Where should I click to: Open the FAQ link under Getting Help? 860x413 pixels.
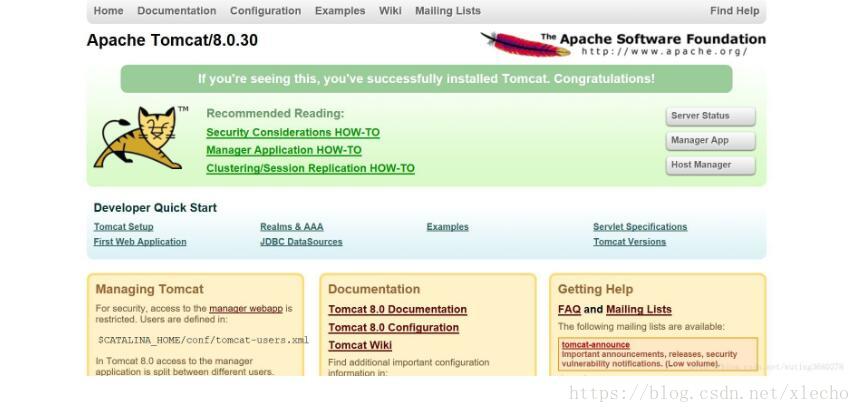tap(569, 310)
